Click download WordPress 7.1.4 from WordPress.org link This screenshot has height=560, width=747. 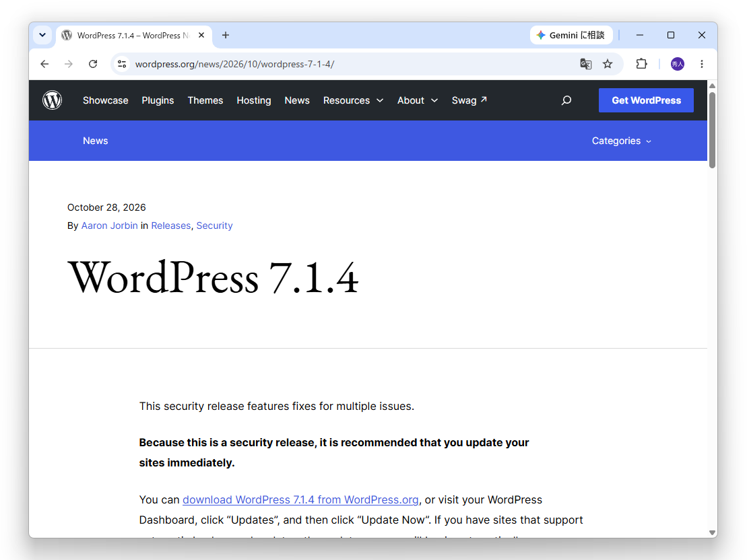300,500
